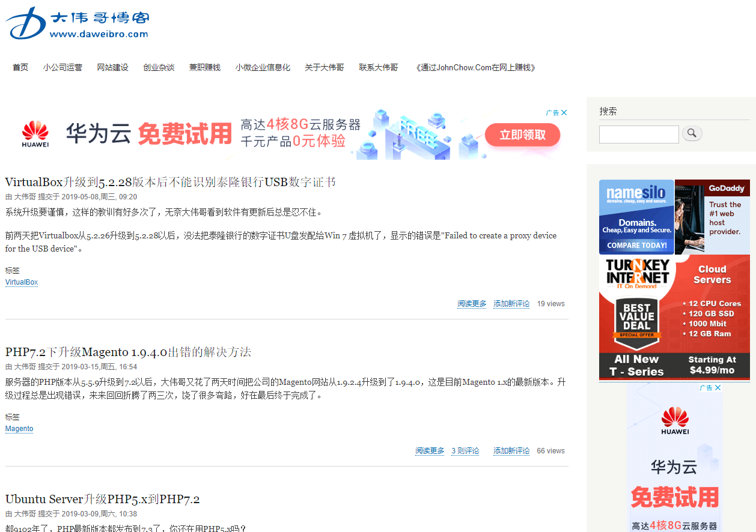
Task: Open the 3 则评论 comments link
Action: pyautogui.click(x=465, y=451)
